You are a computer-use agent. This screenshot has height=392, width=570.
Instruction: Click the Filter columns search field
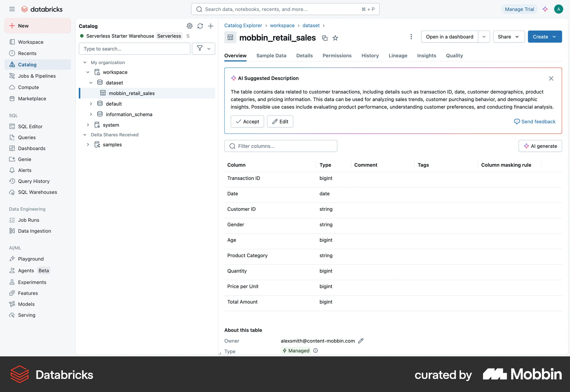(281, 146)
